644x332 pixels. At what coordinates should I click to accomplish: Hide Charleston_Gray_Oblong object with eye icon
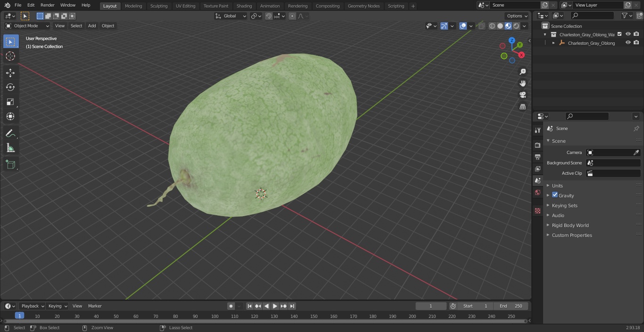[x=628, y=43]
